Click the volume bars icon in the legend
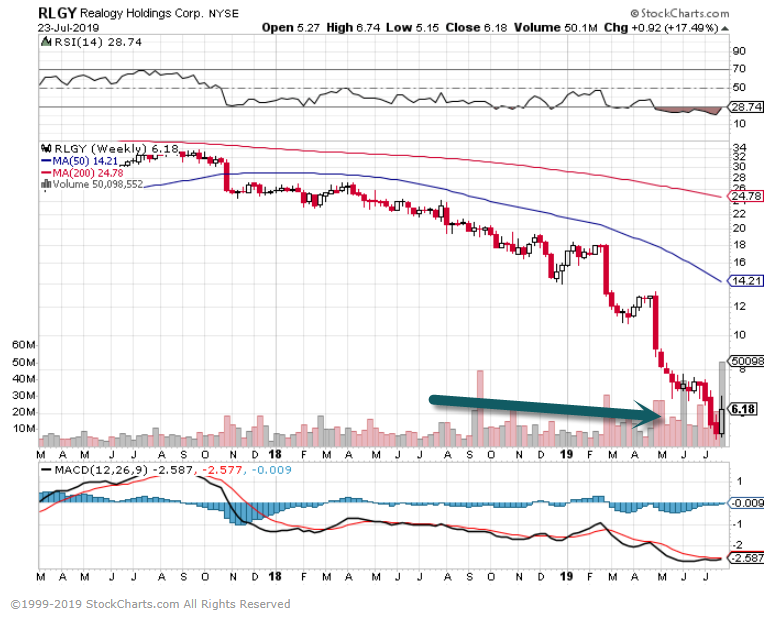776x617 pixels. pyautogui.click(x=47, y=185)
